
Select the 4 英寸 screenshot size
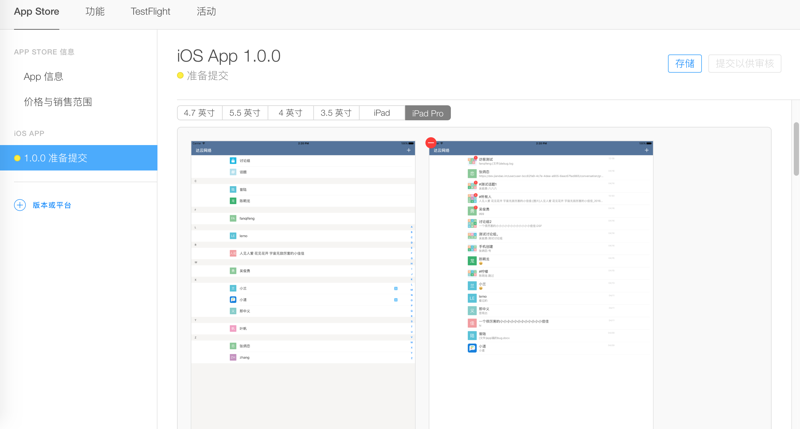(x=290, y=113)
